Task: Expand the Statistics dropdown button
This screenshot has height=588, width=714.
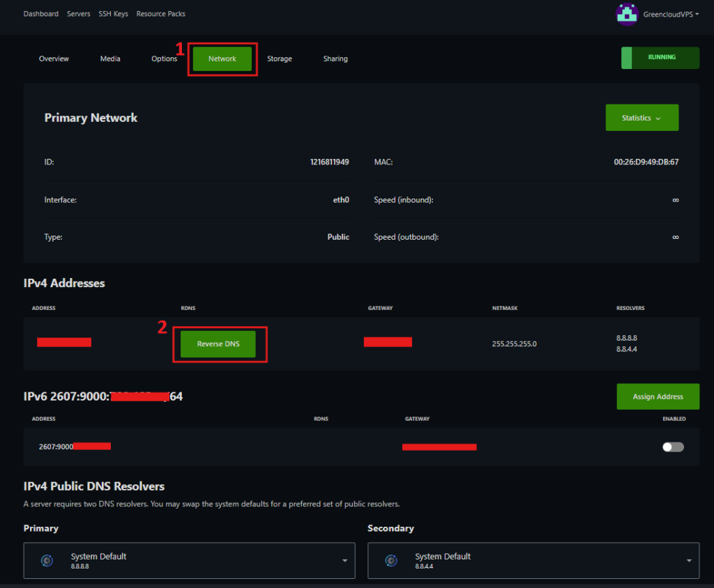Action: [641, 118]
